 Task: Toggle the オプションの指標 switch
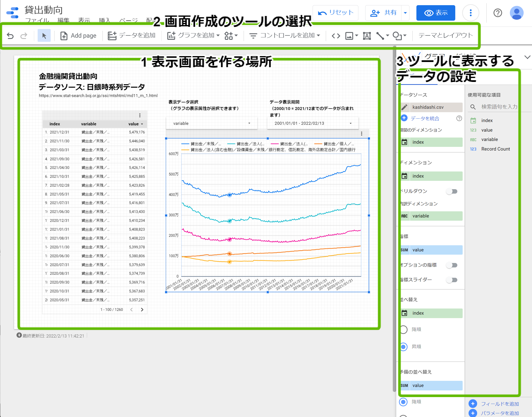pos(452,265)
